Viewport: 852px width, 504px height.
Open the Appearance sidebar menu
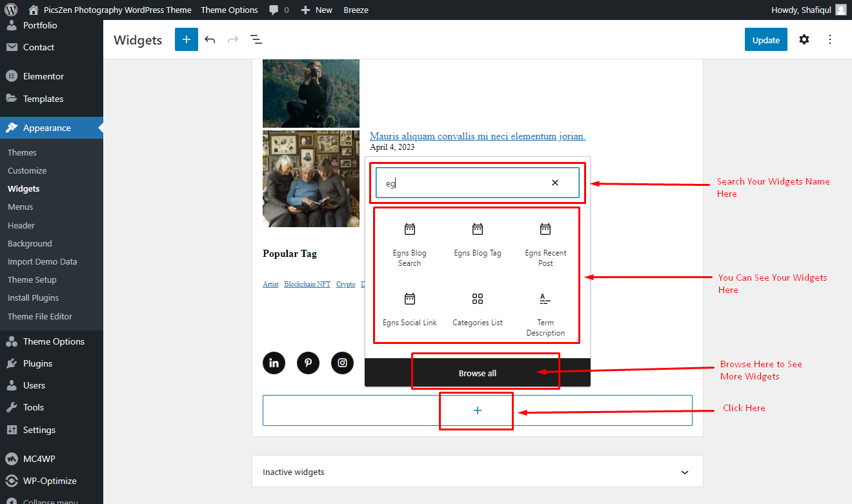52,128
